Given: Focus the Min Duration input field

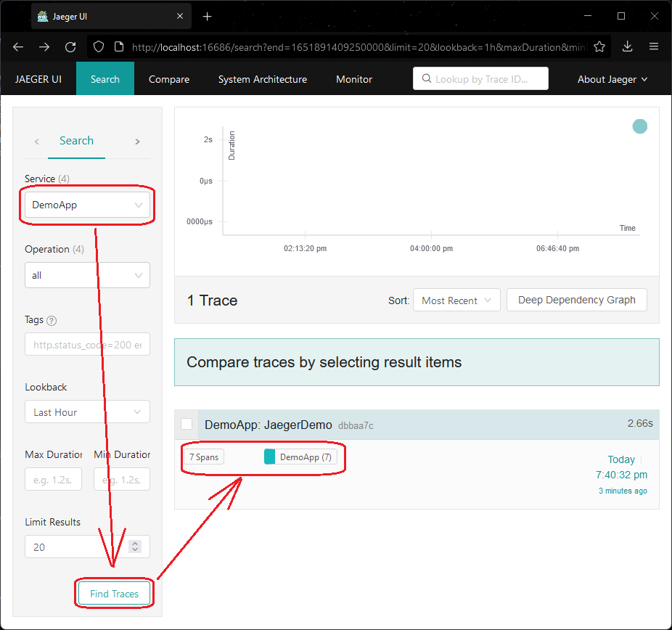Looking at the screenshot, I should 122,480.
